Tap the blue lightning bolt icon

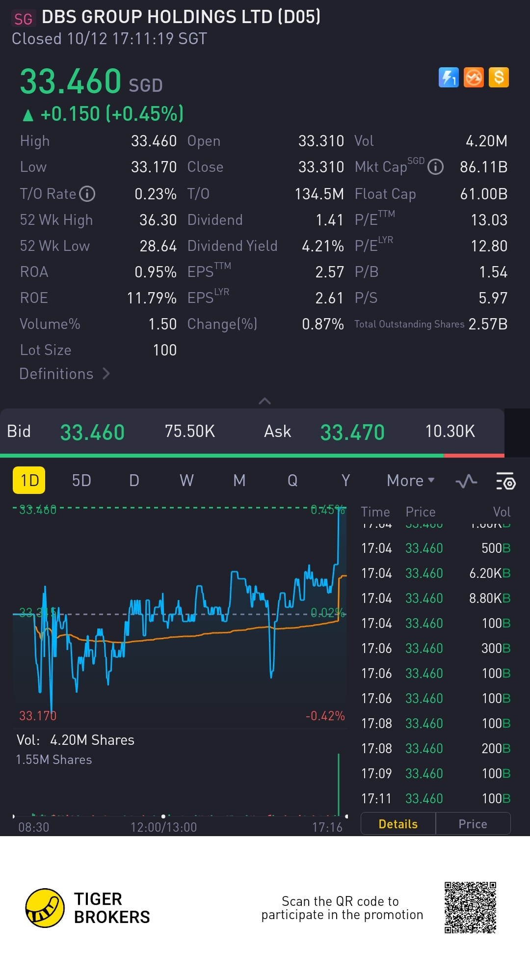pyautogui.click(x=449, y=78)
